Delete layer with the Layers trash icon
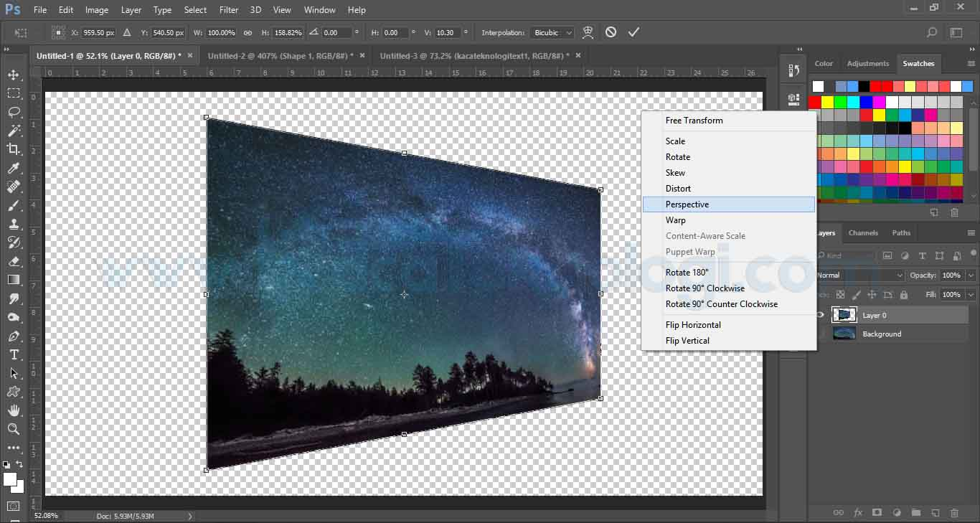Image resolution: width=980 pixels, height=523 pixels. click(954, 512)
